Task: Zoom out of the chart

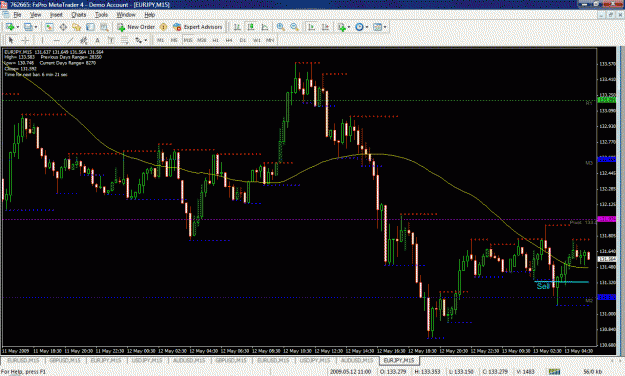Action: 294,27
